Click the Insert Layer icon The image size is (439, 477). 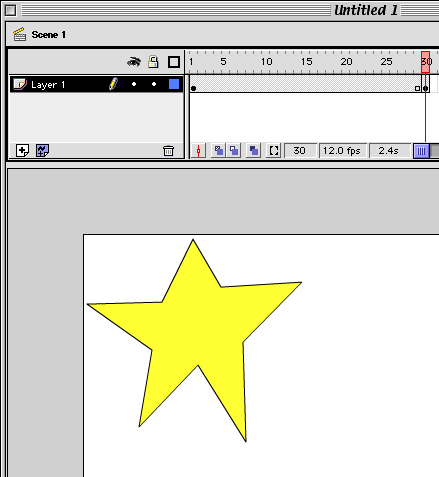[22, 151]
